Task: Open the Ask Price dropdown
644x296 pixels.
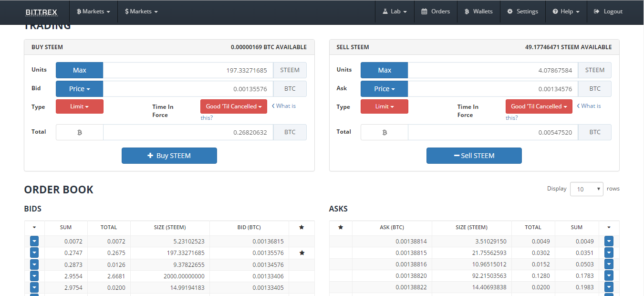Action: [x=384, y=89]
